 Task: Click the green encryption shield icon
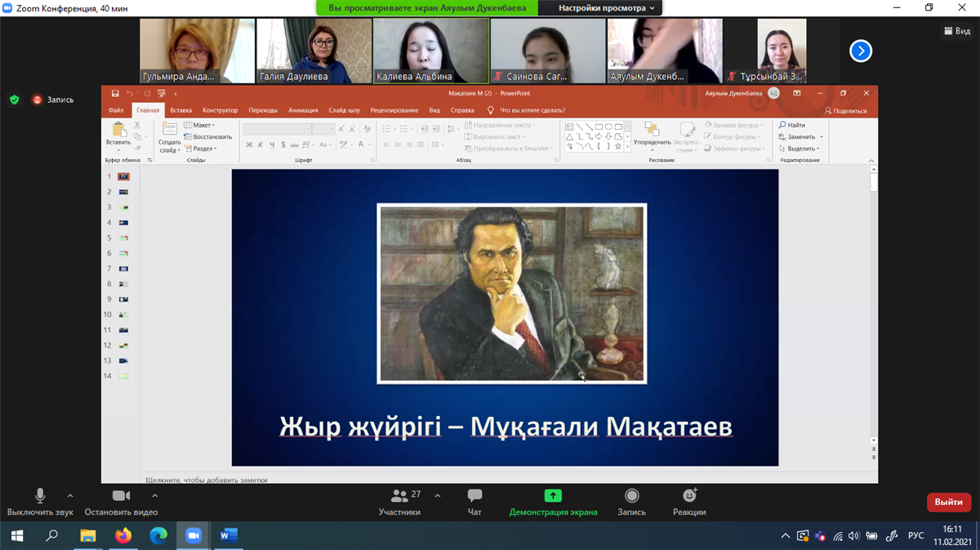click(14, 100)
